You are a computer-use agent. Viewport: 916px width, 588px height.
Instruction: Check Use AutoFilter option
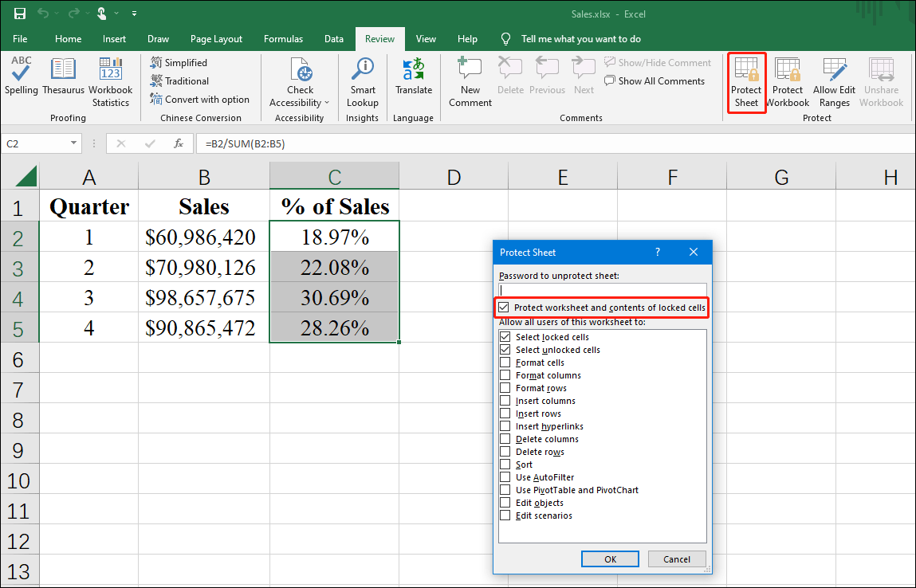tap(505, 477)
